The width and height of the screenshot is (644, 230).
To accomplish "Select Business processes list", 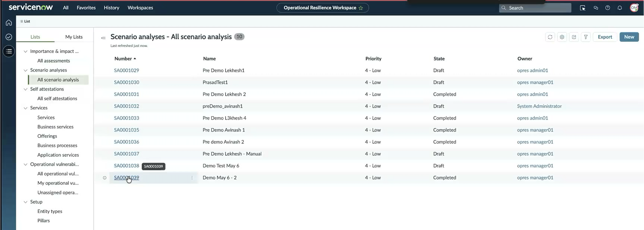I will coord(57,146).
